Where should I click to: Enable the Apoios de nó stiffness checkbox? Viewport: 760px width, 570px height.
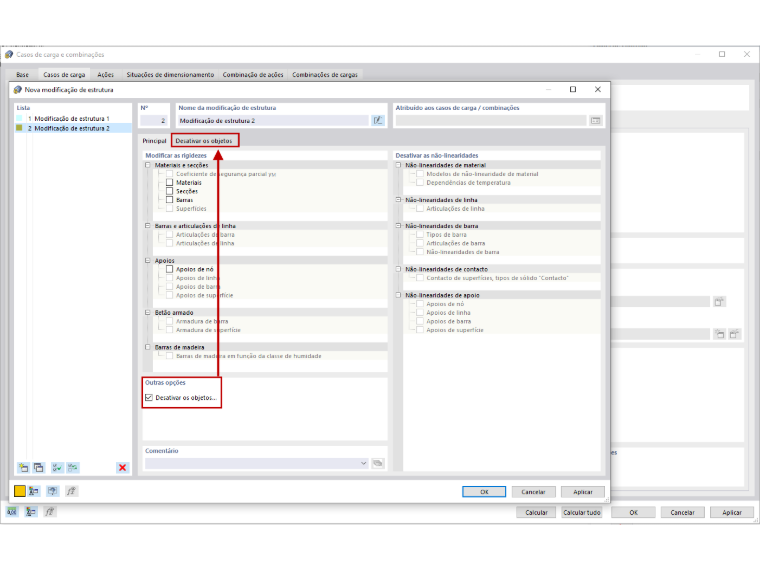[170, 269]
